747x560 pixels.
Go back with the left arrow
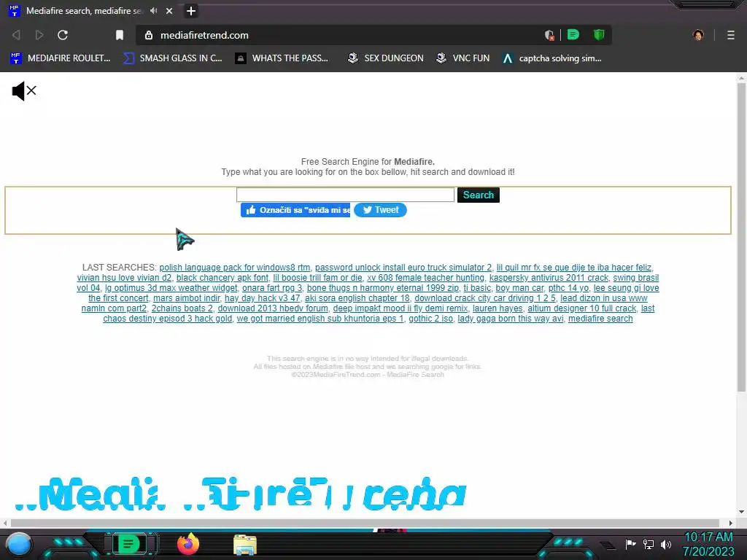point(16,35)
